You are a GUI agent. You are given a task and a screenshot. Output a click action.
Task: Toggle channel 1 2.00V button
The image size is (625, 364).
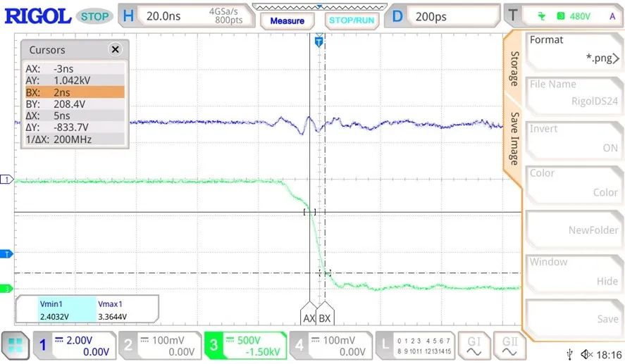click(75, 346)
